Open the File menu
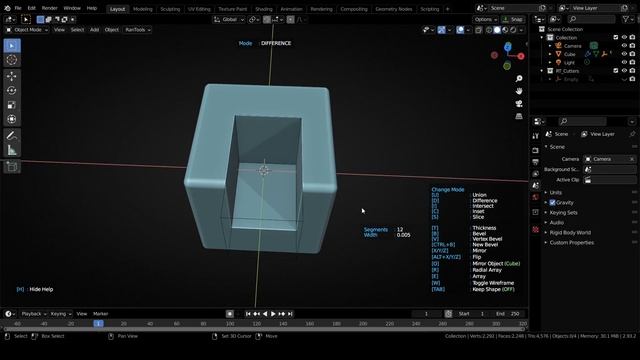Image resolution: width=640 pixels, height=360 pixels. 18,8
